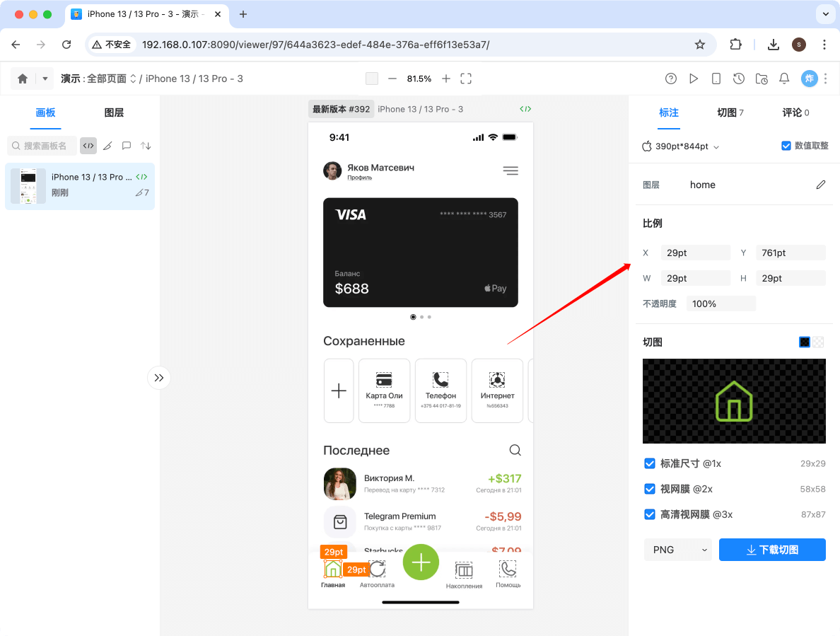This screenshot has height=636, width=840.
Task: Open the PNG format dropdown
Action: click(677, 550)
